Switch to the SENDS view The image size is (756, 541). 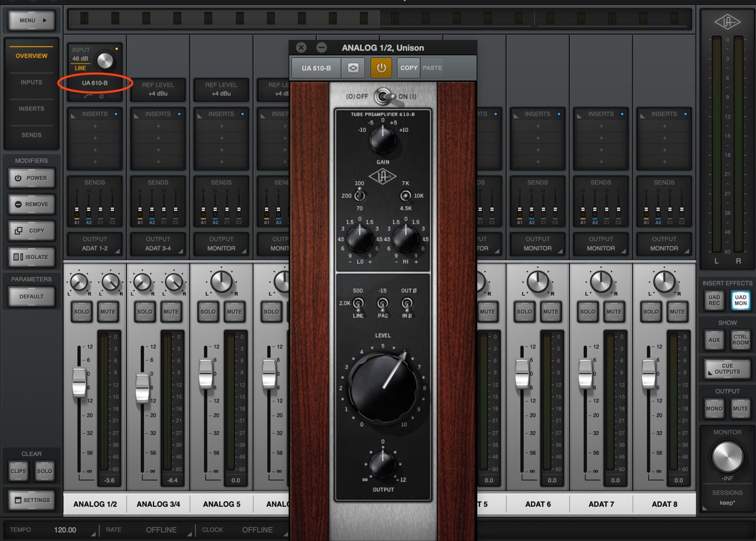31,135
